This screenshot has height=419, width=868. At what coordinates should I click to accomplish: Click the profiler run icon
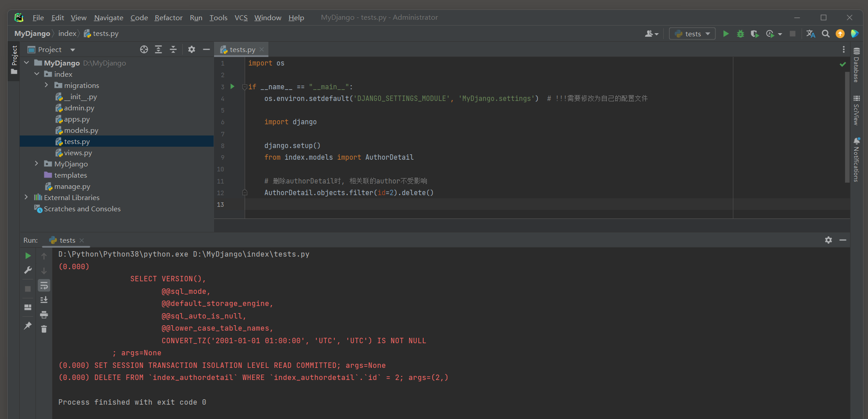[770, 34]
